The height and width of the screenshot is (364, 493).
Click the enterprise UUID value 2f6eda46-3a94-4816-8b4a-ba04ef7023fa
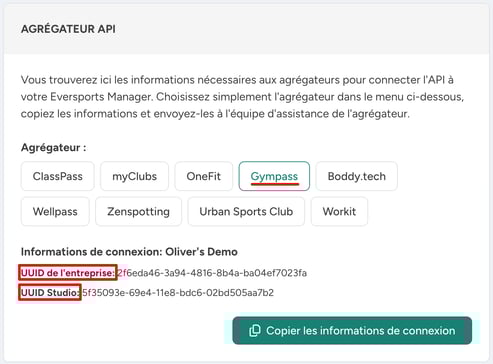tap(212, 273)
